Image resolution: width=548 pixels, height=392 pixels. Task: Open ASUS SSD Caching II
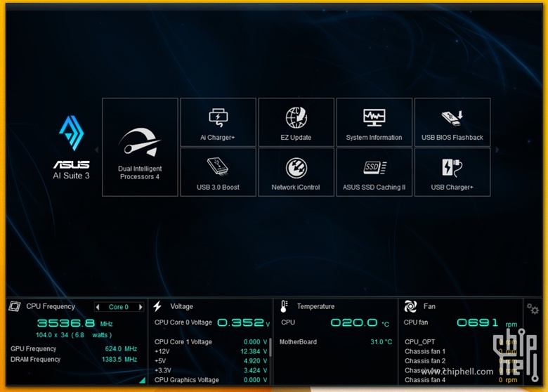374,172
